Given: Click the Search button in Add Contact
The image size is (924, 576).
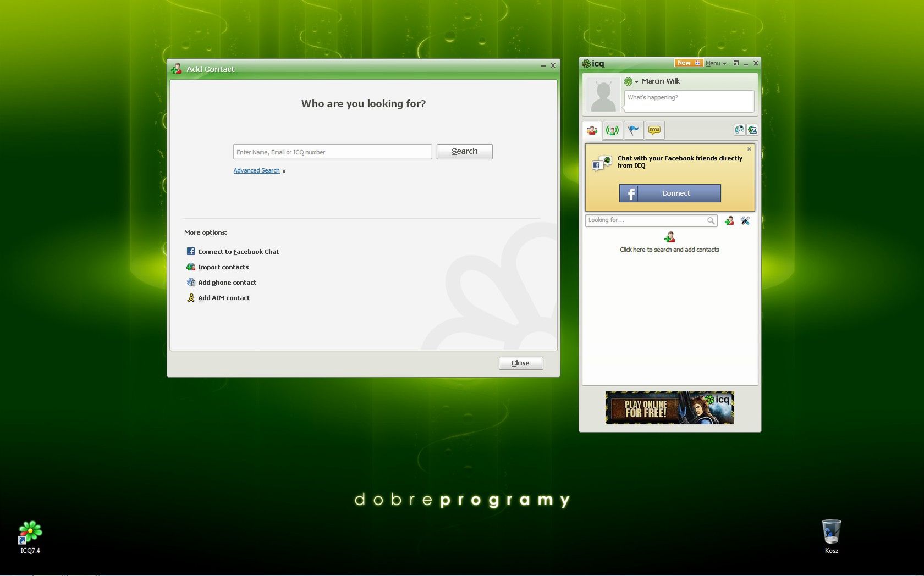Looking at the screenshot, I should pyautogui.click(x=465, y=152).
